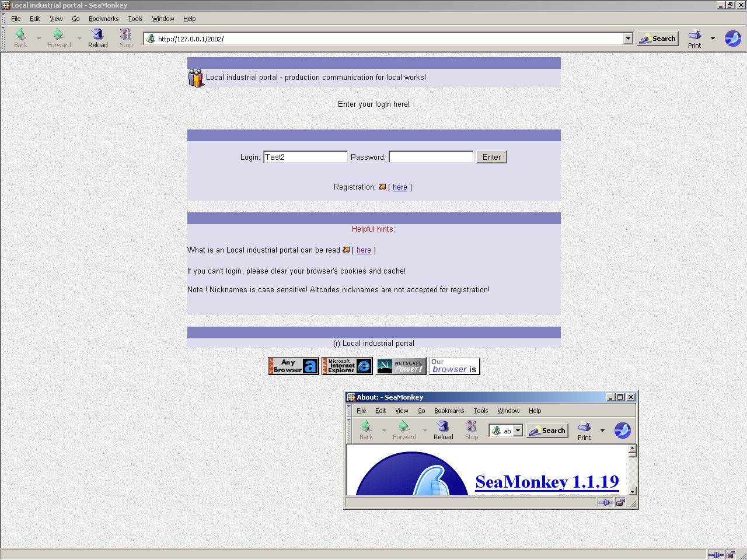The width and height of the screenshot is (747, 560).
Task: Focus the Password input field
Action: click(431, 157)
